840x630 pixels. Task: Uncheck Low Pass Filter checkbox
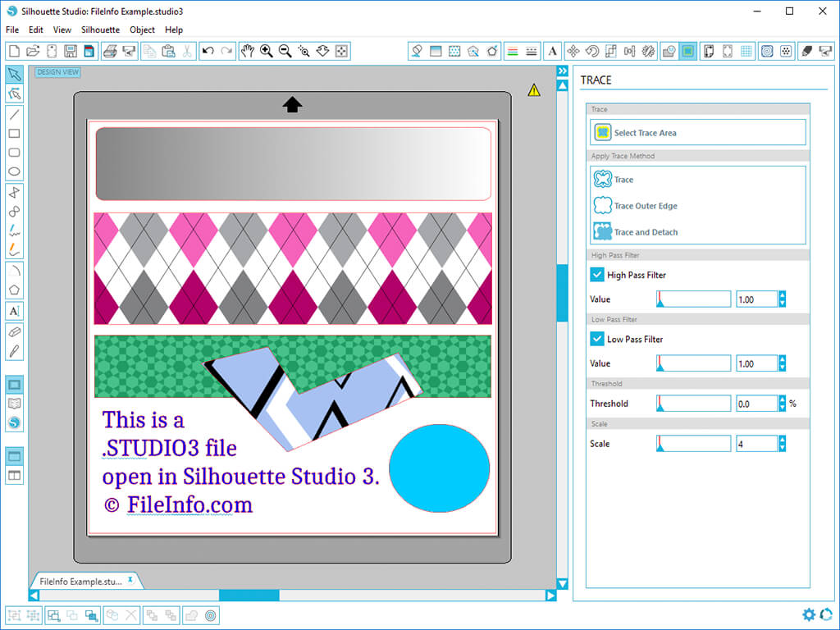pos(597,339)
